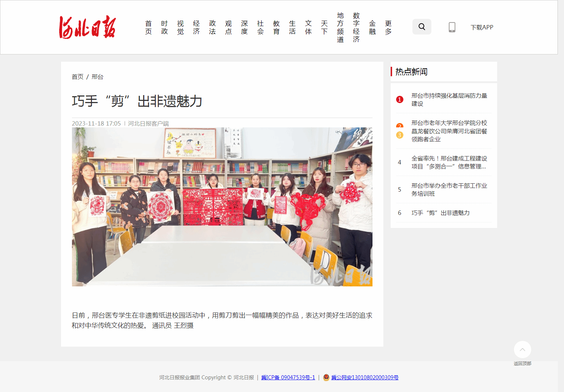
Task: Open the 冀公网安 registration link
Action: click(x=364, y=377)
